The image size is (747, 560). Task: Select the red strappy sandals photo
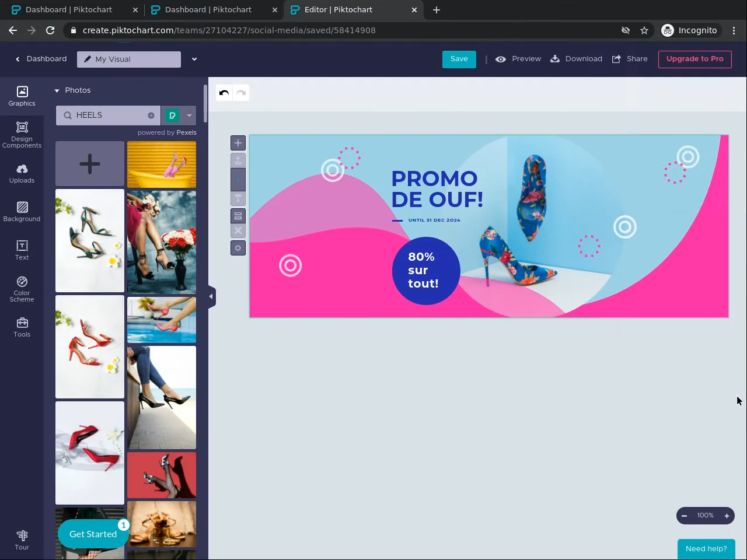(x=90, y=346)
